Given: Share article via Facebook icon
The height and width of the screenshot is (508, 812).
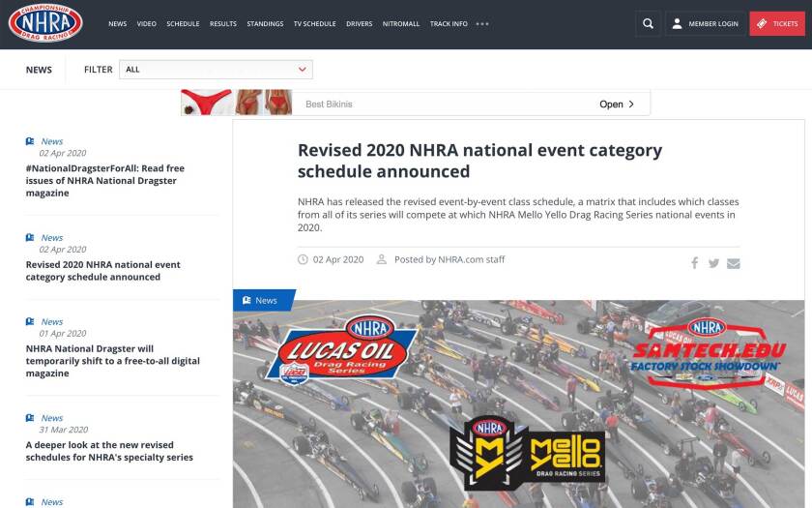Looking at the screenshot, I should [694, 263].
